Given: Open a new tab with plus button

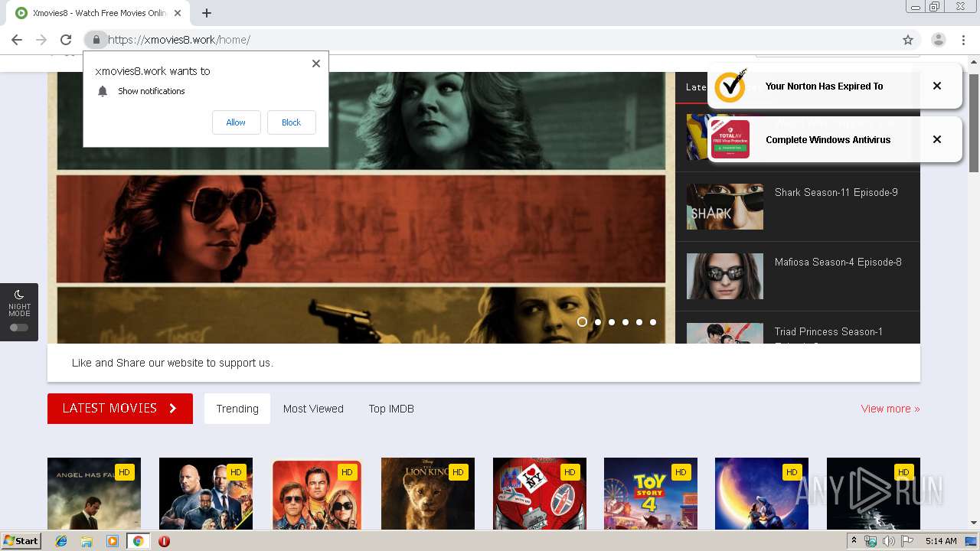Looking at the screenshot, I should tap(207, 13).
